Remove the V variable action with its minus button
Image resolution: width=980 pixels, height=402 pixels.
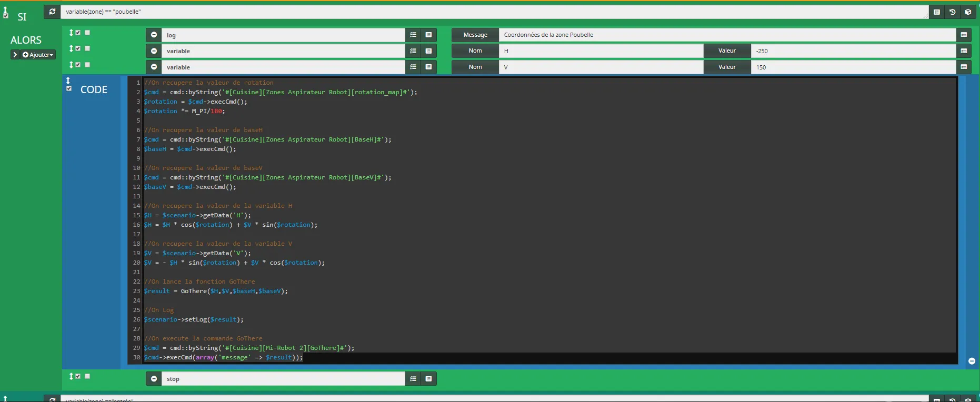coord(154,67)
